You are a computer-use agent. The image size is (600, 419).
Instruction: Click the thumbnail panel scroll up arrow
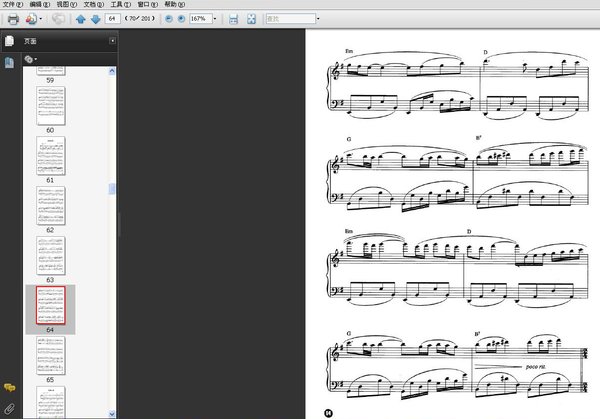click(x=112, y=71)
